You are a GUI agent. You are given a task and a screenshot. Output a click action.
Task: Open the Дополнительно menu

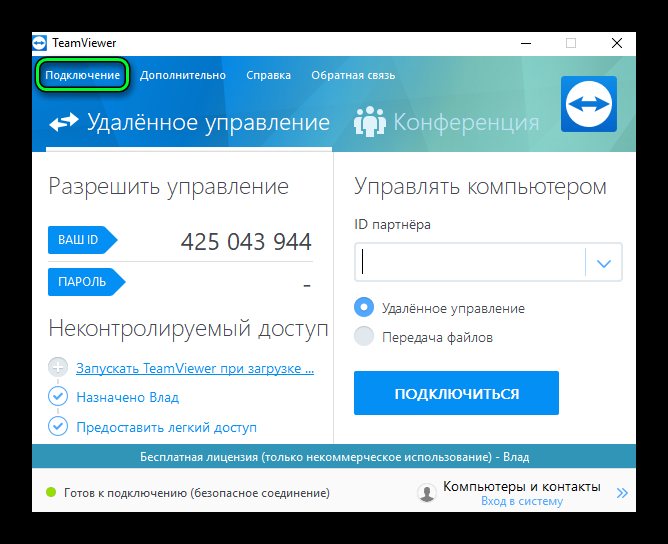183,75
